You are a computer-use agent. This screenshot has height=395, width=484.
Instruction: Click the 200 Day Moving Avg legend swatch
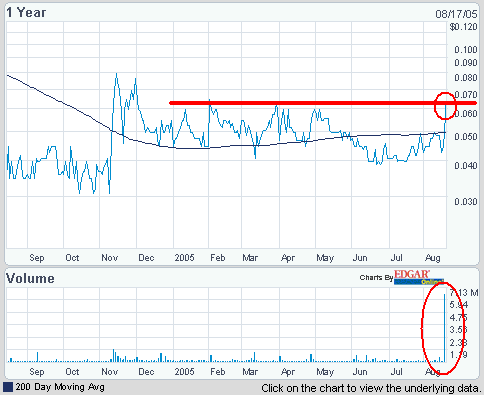pyautogui.click(x=8, y=387)
